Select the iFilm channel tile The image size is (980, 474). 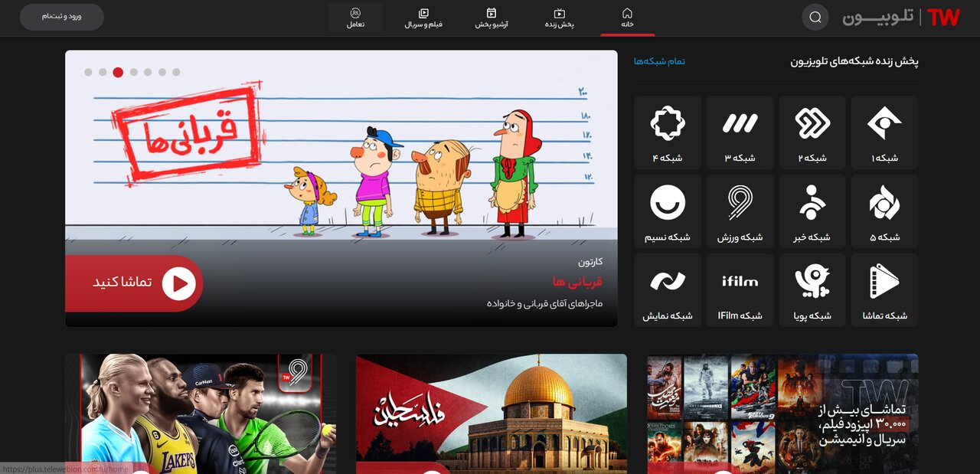click(740, 290)
